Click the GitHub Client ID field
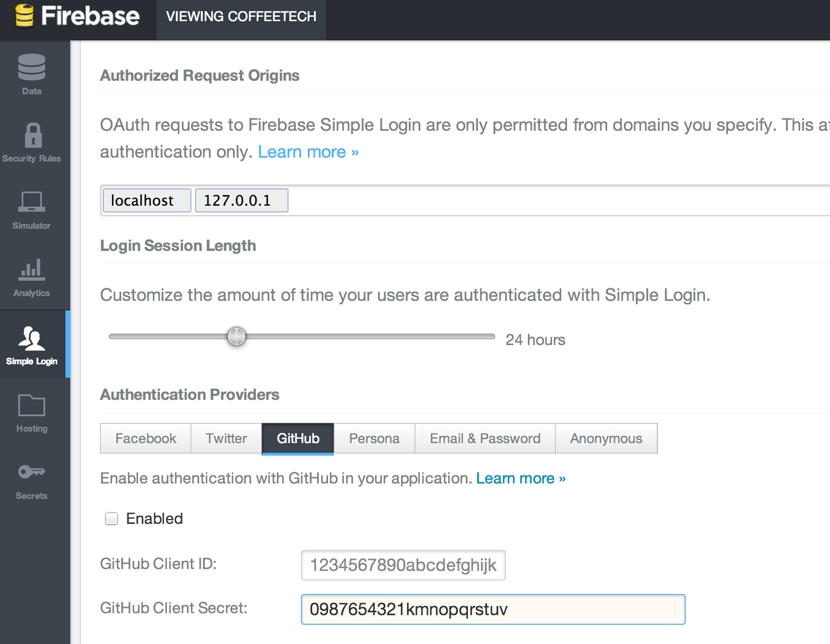This screenshot has height=644, width=830. (403, 565)
